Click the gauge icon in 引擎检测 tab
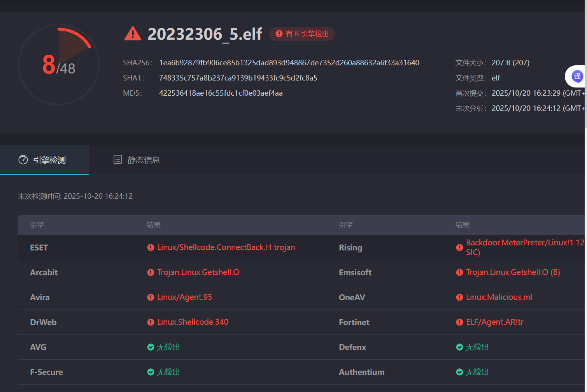 (23, 160)
